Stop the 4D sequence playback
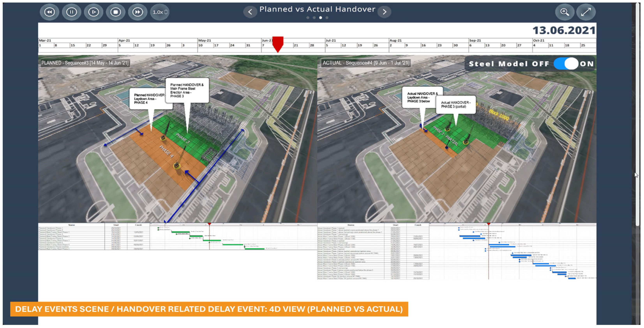Image resolution: width=644 pixels, height=328 pixels. pos(116,12)
